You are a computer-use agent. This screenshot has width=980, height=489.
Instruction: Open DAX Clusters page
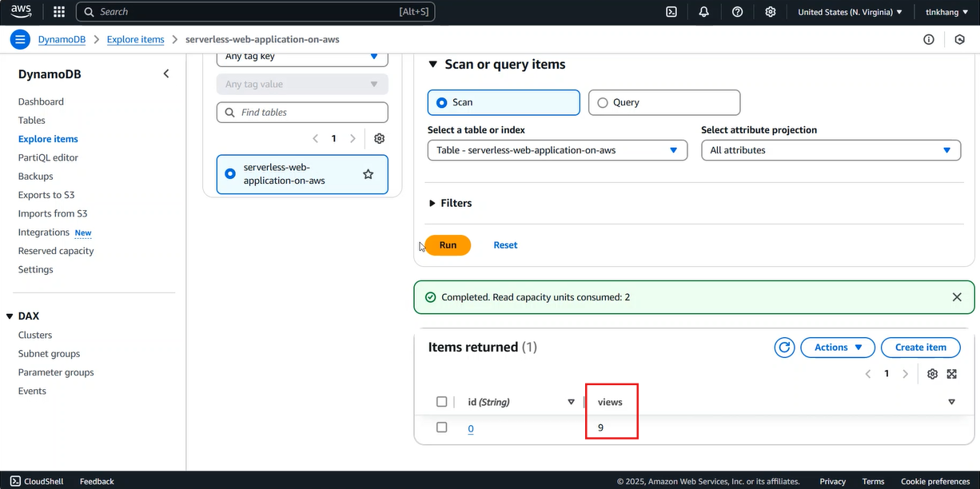tap(35, 335)
